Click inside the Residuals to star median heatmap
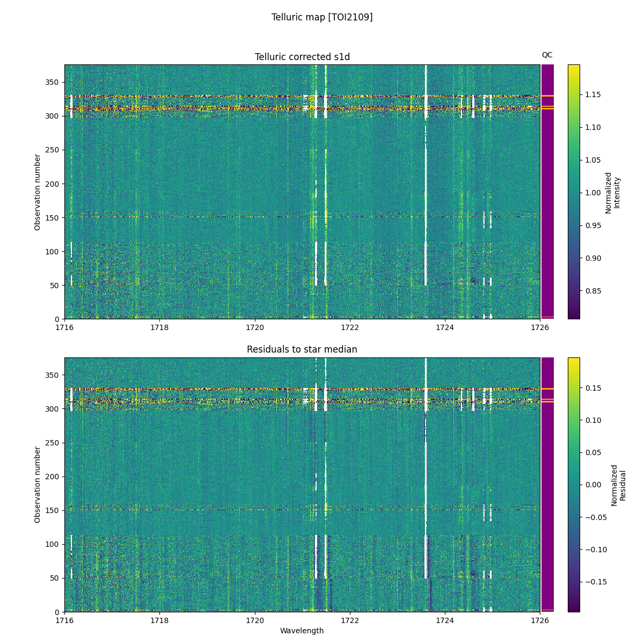This screenshot has width=644, height=644. [x=302, y=485]
